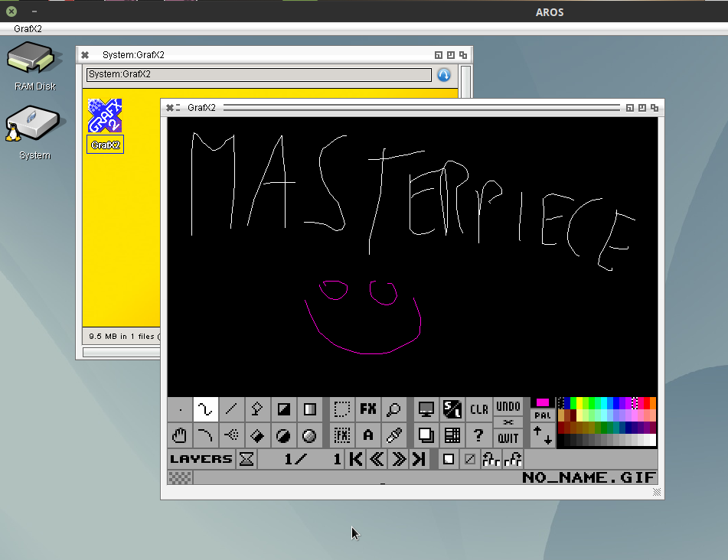The image size is (728, 560).
Task: Open the paintbrush shape chooser
Action: [x=180, y=409]
